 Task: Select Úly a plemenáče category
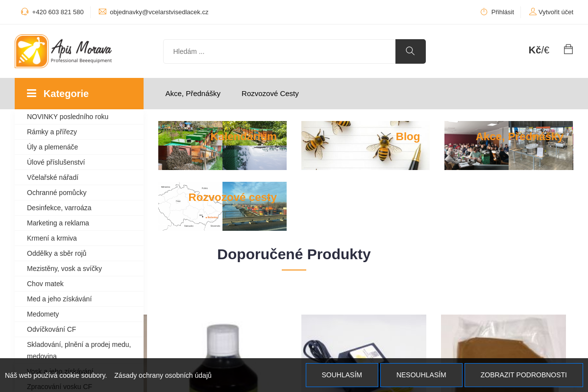click(x=52, y=147)
